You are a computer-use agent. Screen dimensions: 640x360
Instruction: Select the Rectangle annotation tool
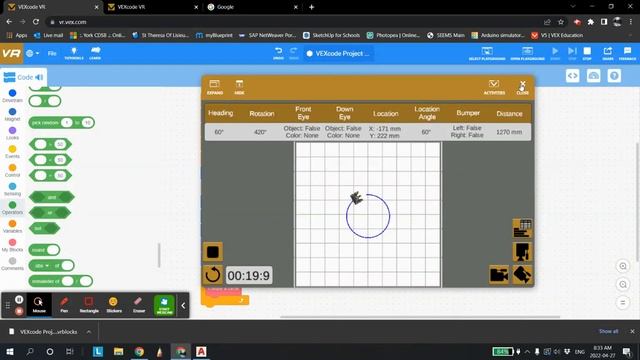click(89, 304)
